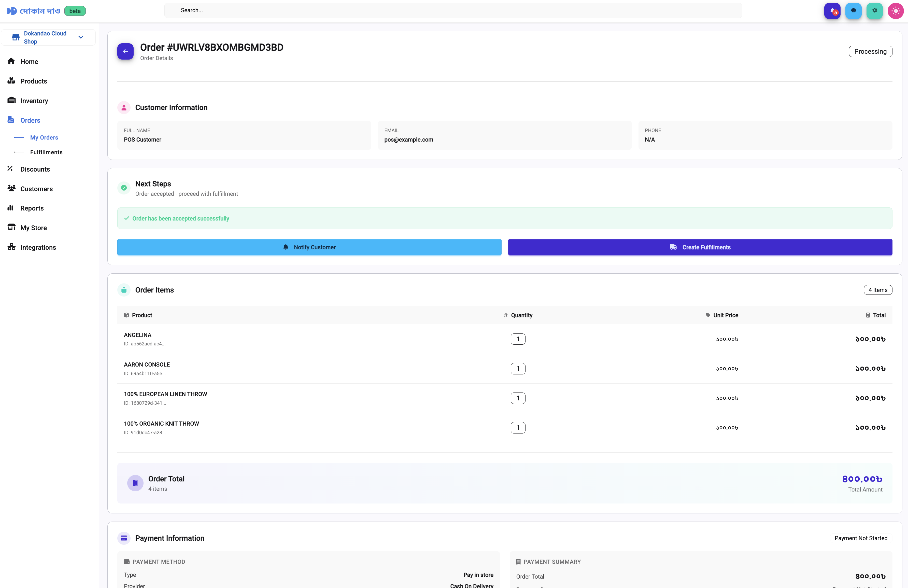Click the blue assistant icon in header

coord(853,11)
